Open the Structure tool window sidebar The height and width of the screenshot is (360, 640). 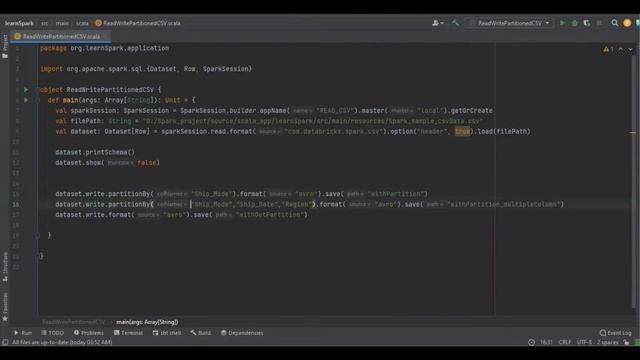click(x=5, y=267)
